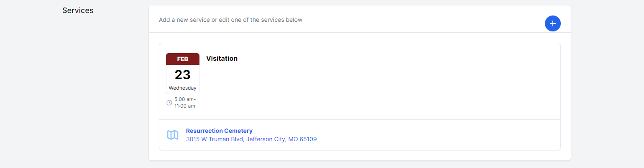Click the 11:00 am end time text

point(185,106)
